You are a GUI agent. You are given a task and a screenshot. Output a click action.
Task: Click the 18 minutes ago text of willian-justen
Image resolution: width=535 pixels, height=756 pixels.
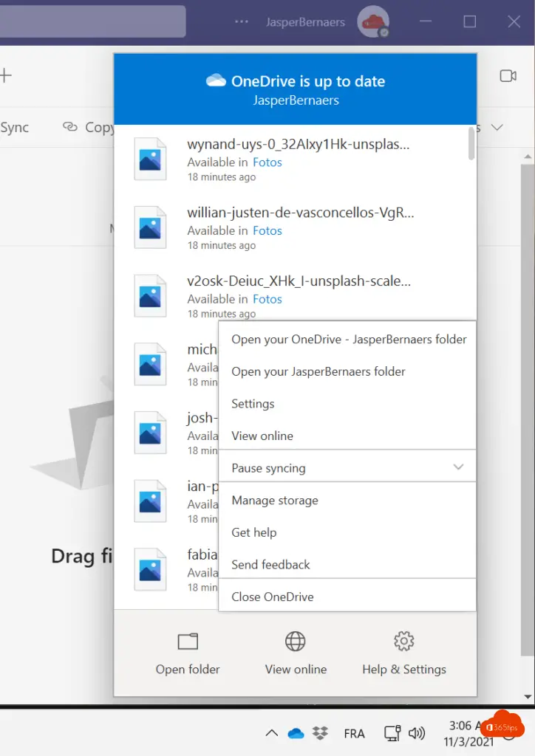[222, 245]
